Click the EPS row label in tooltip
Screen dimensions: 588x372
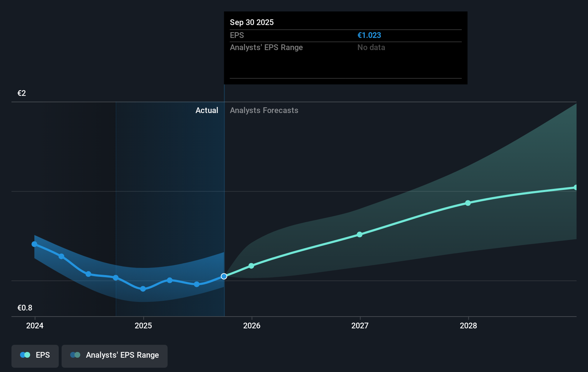click(237, 35)
